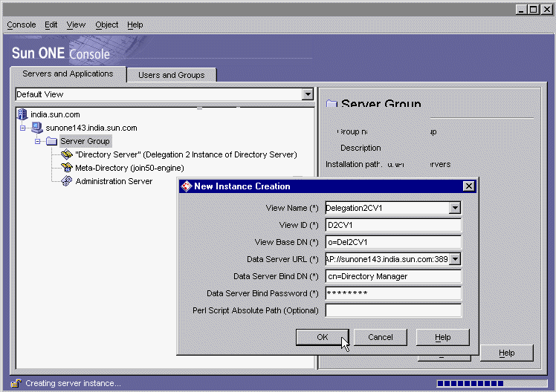The width and height of the screenshot is (556, 392).
Task: Click the View Name field Delegation2CV1
Action: click(x=387, y=208)
